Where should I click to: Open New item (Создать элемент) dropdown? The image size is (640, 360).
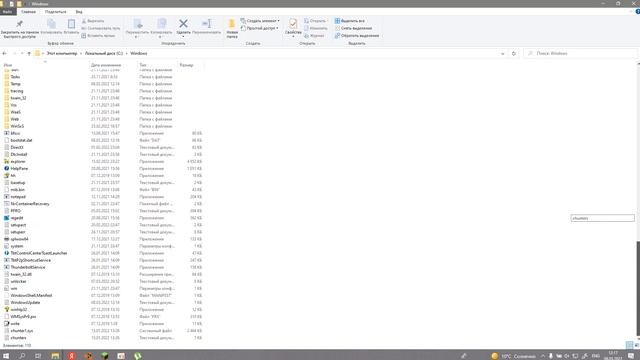(260, 21)
